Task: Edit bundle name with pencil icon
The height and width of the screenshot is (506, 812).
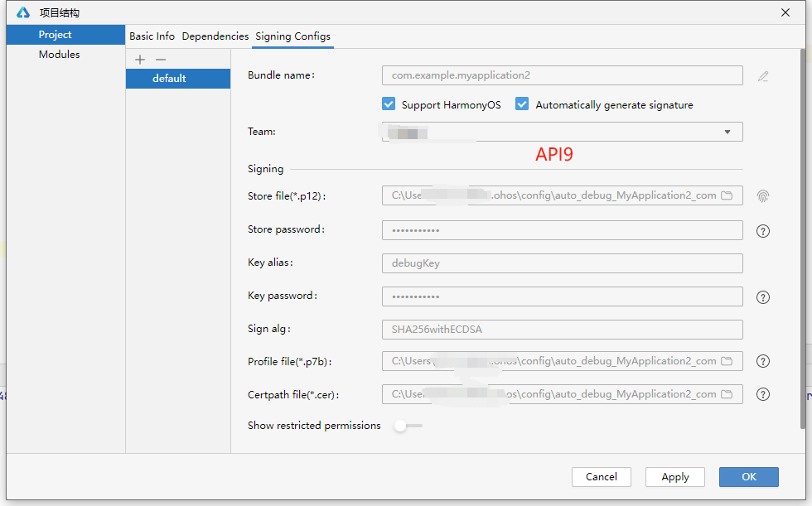Action: [x=763, y=76]
